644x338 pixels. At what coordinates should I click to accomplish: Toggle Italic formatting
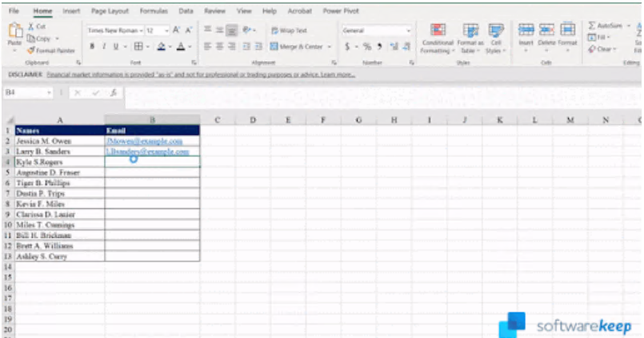point(105,46)
